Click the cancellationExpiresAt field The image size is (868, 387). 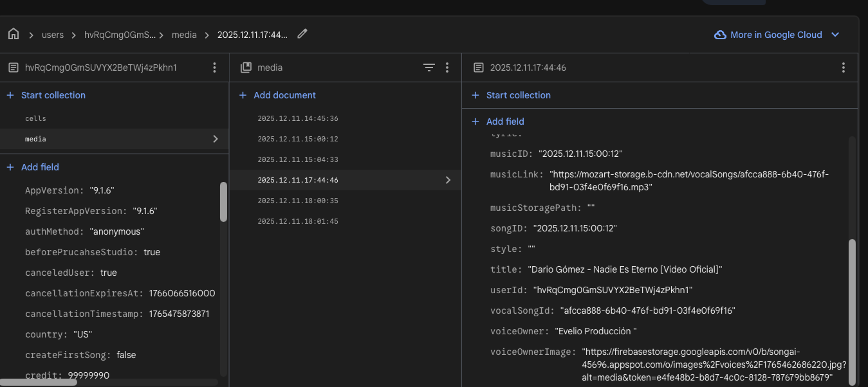120,293
